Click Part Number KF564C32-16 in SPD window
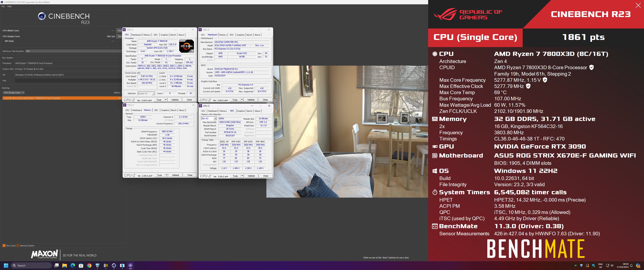This screenshot has height=270, width=644. (x=230, y=132)
